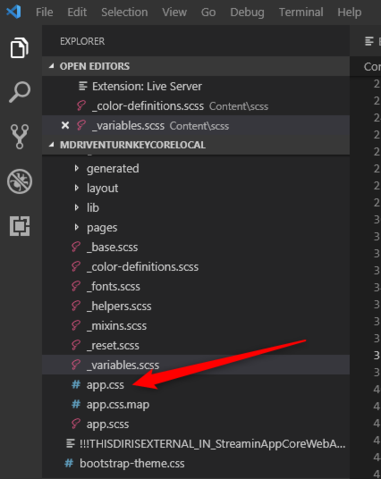Click text-file icon beside !!!THISDIRISEXTERNAL file
Viewport: 381px width, 479px height.
pos(70,444)
